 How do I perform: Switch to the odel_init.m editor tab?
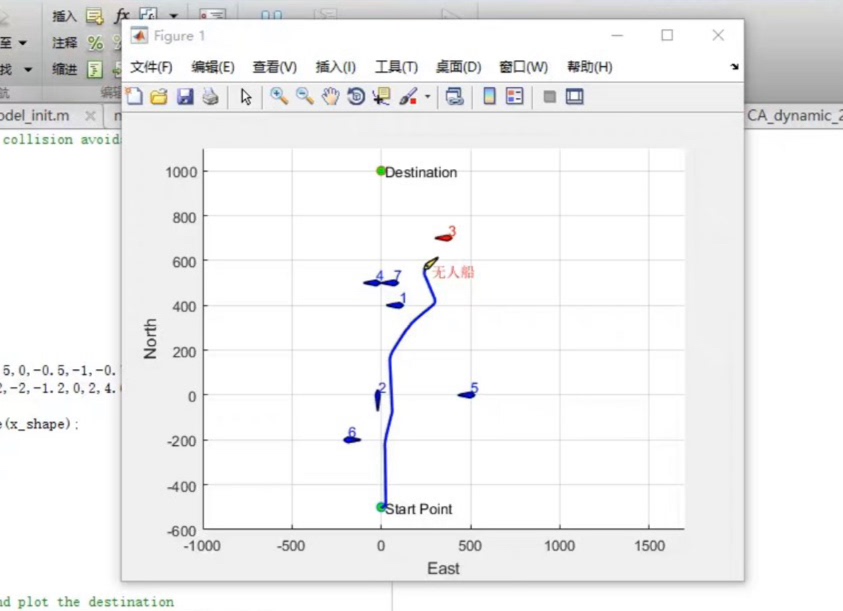click(x=34, y=116)
